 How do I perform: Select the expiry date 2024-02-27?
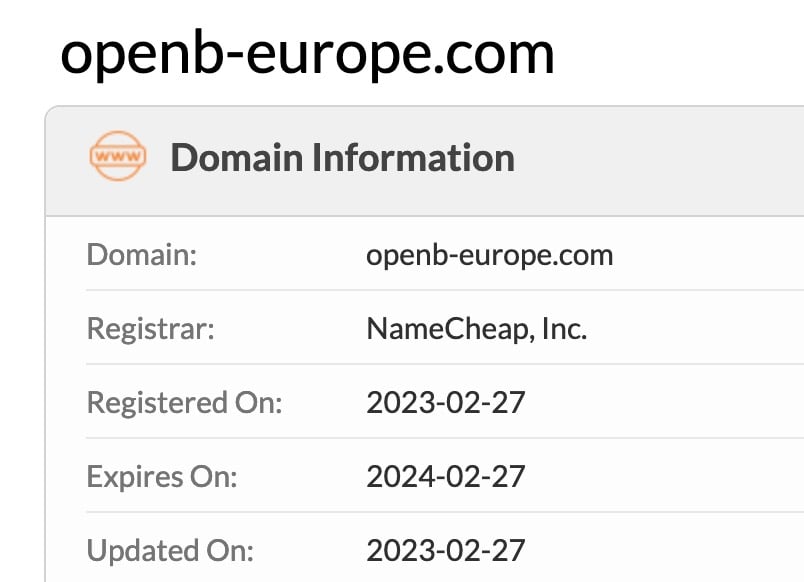pyautogui.click(x=445, y=477)
